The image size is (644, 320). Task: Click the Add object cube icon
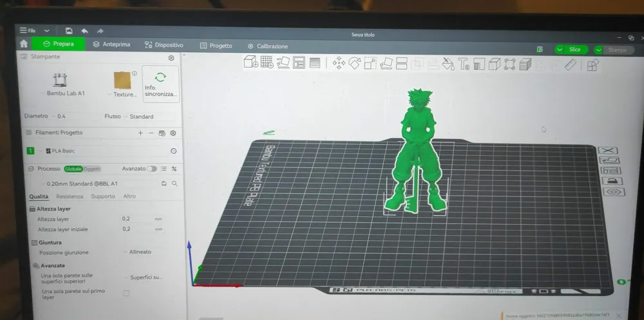[x=251, y=62]
